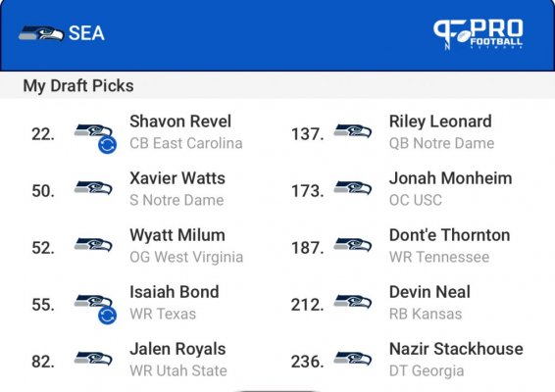Select Nazir Stackhouse DT Georgia entry
555x392 pixels.
point(456,360)
